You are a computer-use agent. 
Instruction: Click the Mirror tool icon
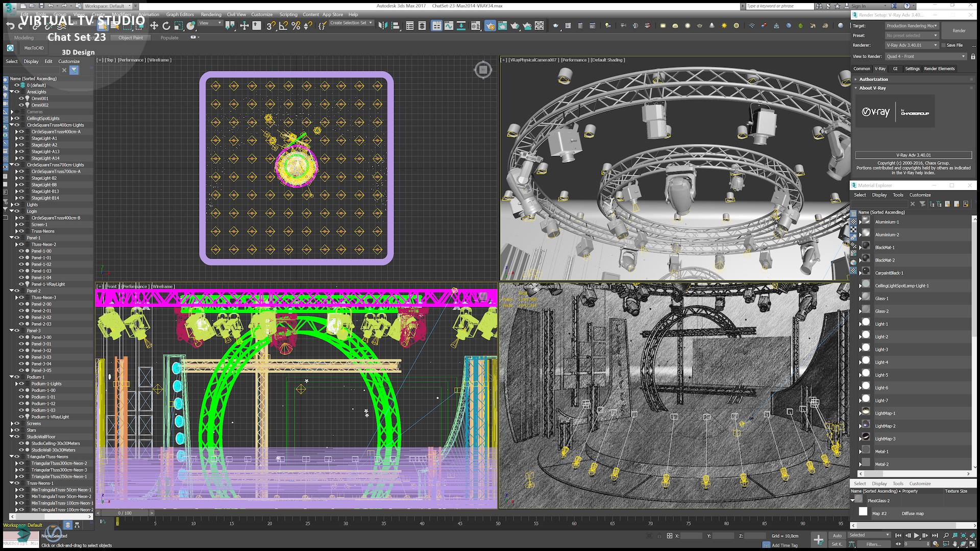click(383, 26)
